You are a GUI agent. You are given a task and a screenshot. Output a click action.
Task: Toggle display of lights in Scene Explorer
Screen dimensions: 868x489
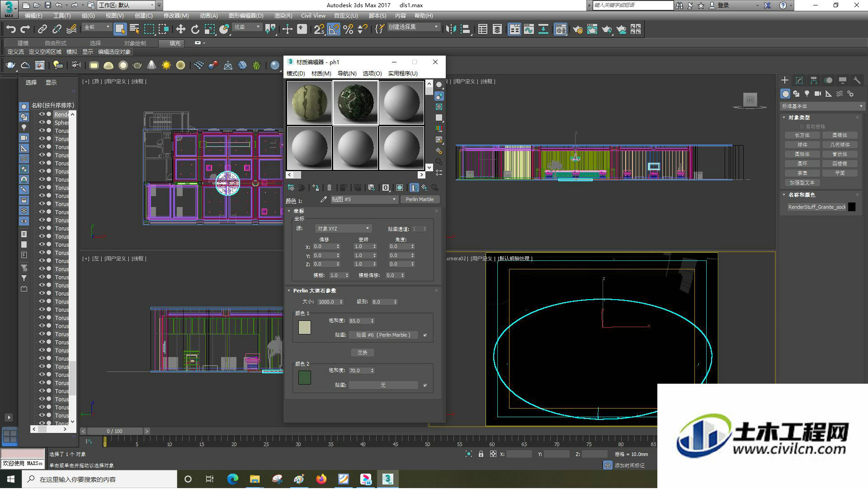click(x=24, y=127)
